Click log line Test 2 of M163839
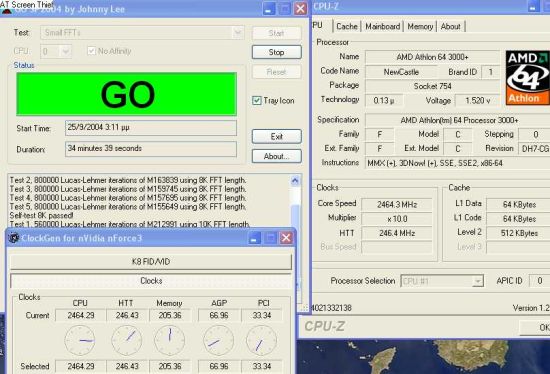 click(x=128, y=180)
